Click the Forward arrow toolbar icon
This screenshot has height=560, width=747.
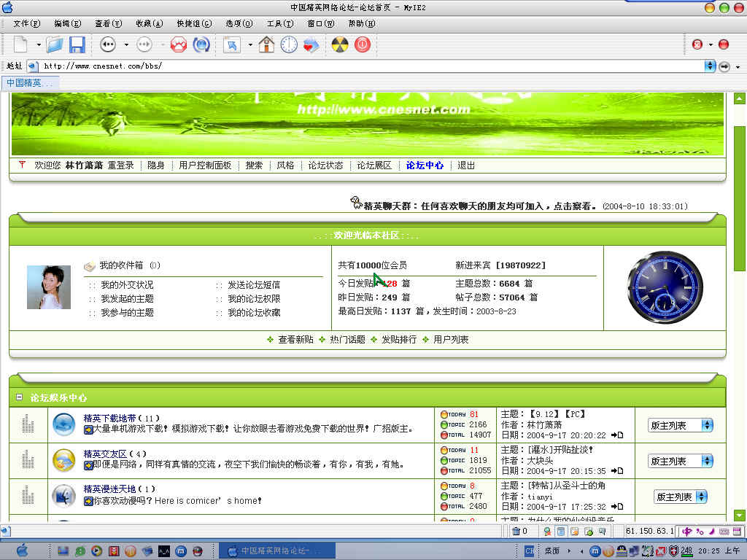144,44
